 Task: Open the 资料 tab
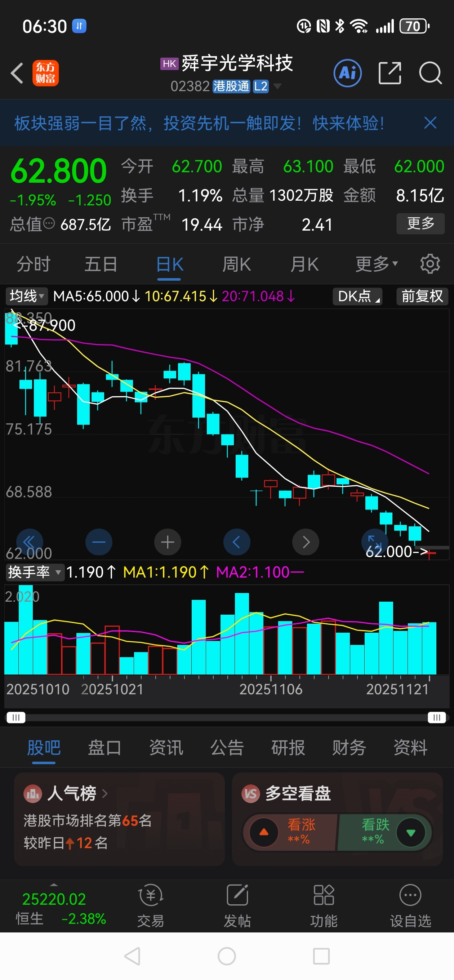point(410,747)
